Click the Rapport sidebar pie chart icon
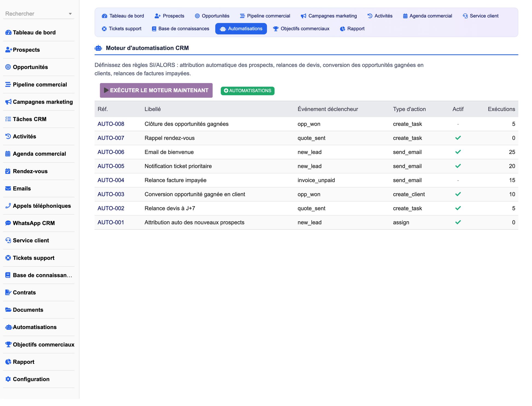 pos(8,362)
